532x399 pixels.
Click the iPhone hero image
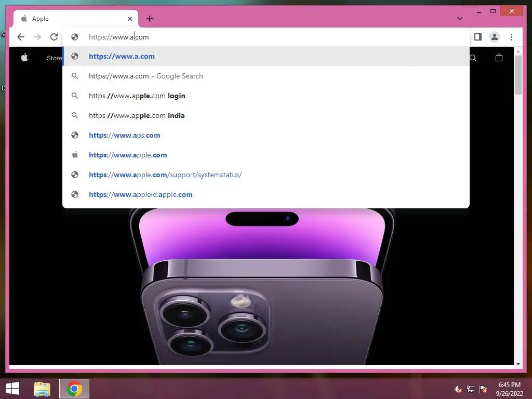point(262,287)
